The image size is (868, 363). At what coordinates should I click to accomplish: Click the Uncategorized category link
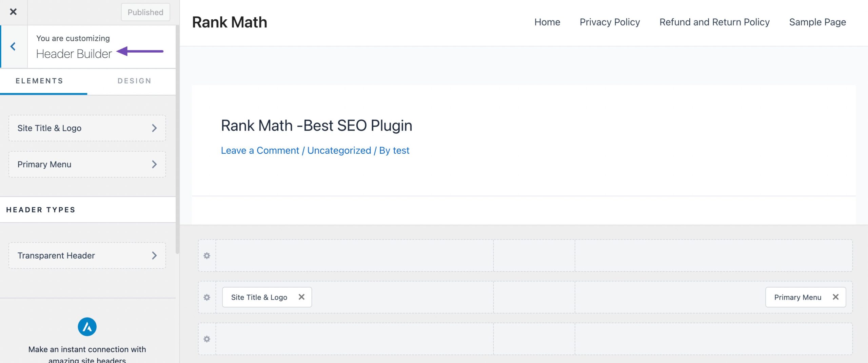pos(339,150)
